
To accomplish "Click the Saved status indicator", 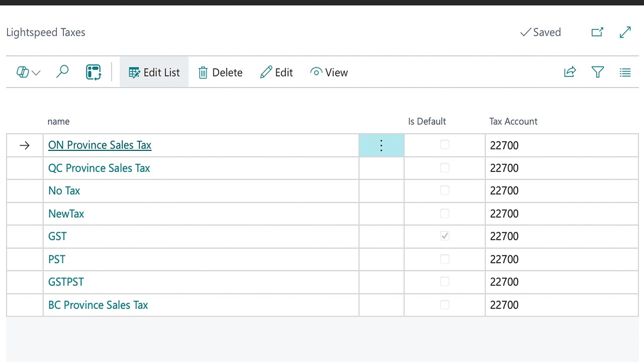I will pyautogui.click(x=540, y=32).
